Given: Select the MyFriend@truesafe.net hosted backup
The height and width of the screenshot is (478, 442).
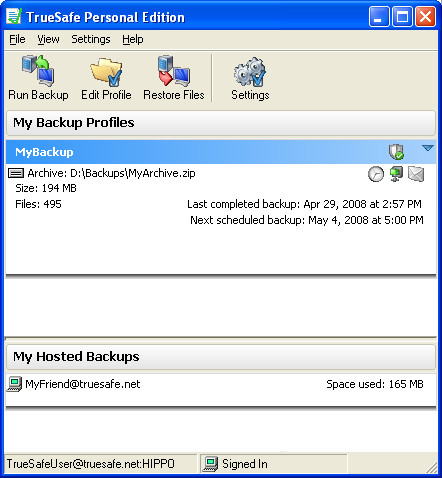Looking at the screenshot, I should 221,384.
